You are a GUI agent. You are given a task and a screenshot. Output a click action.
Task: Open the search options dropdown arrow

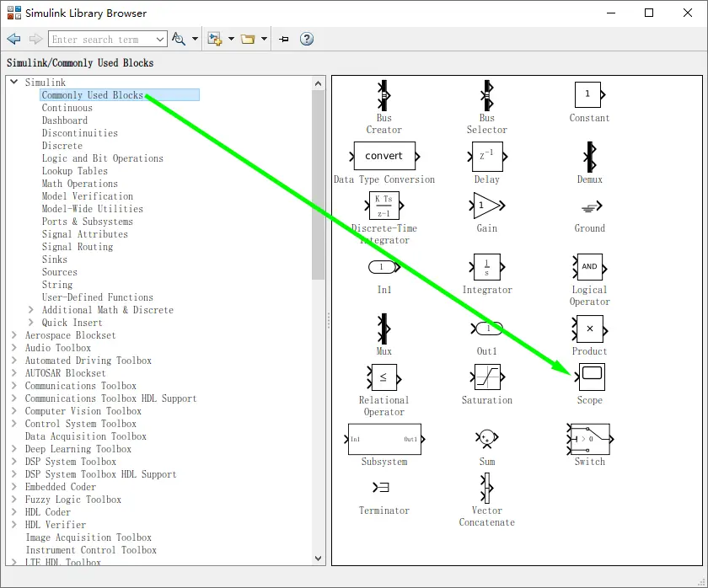[195, 40]
